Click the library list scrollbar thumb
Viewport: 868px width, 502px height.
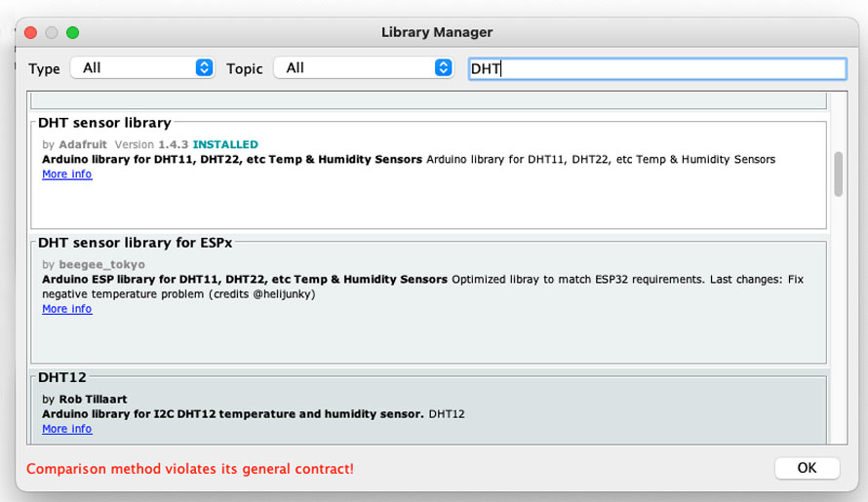point(838,174)
